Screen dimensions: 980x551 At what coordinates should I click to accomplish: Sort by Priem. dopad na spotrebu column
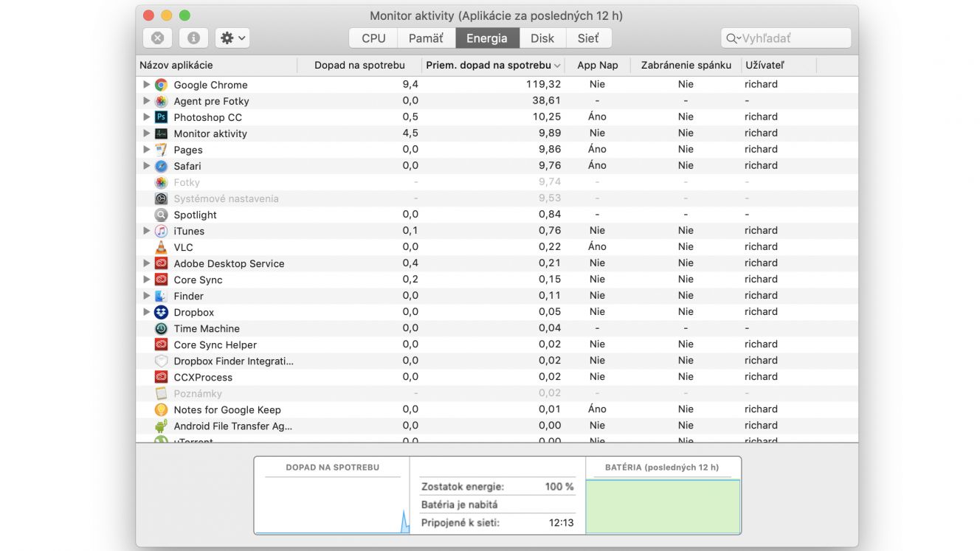(494, 65)
